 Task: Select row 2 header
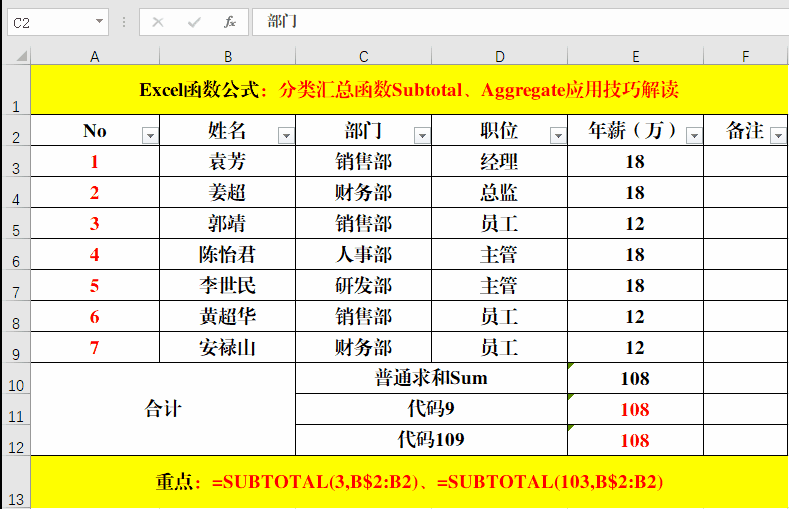coord(16,131)
